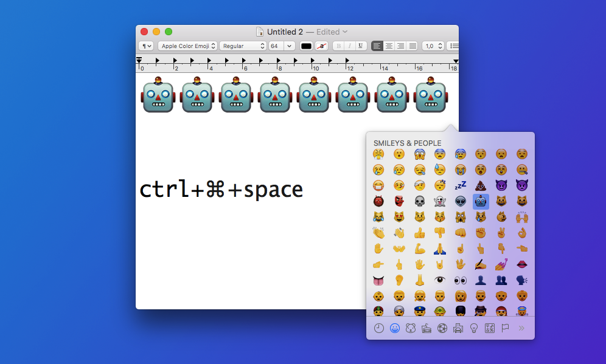The image size is (606, 364).
Task: Justify the text alignment
Action: [413, 46]
